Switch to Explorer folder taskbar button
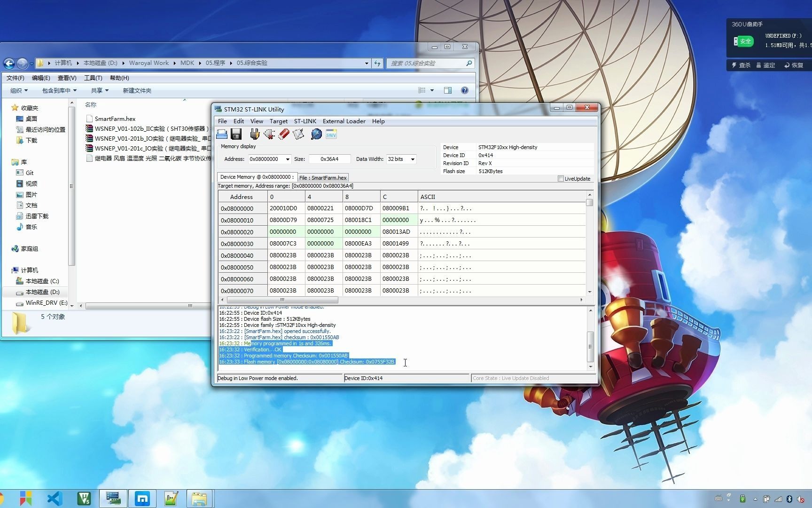Image resolution: width=812 pixels, height=508 pixels. [x=200, y=499]
